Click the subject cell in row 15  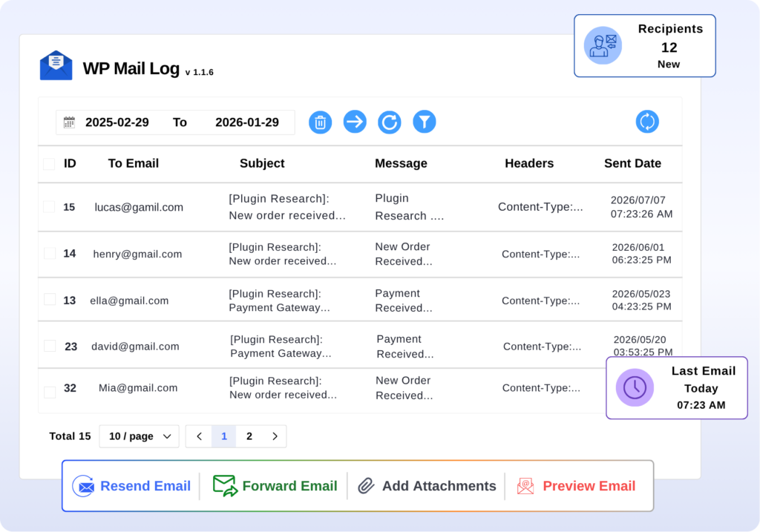pyautogui.click(x=287, y=207)
